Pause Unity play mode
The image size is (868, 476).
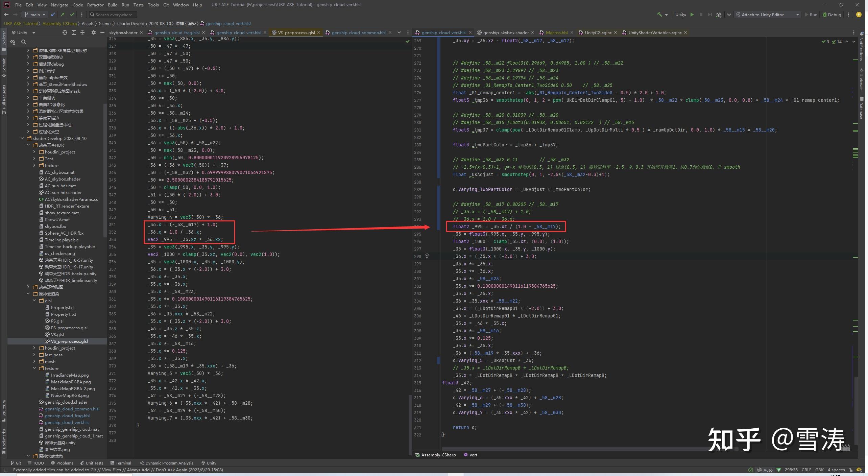click(701, 15)
